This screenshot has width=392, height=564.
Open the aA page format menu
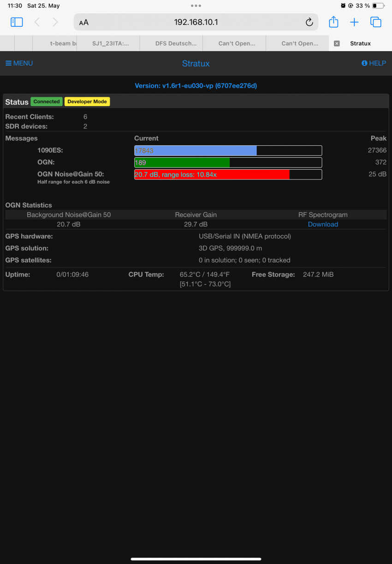pyautogui.click(x=83, y=23)
